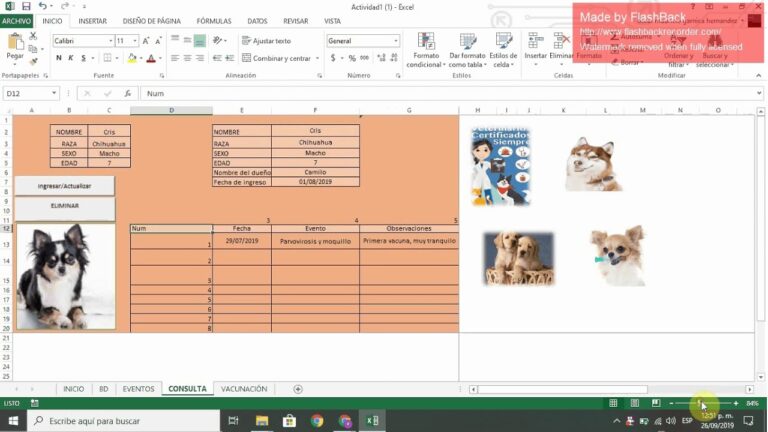This screenshot has height=432, width=768.
Task: Toggle bold formatting (N)
Action: tap(59, 58)
